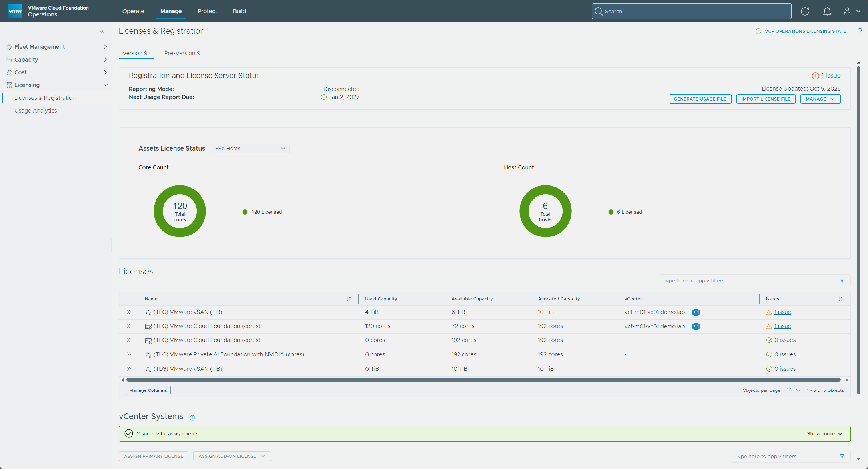The image size is (868, 469).
Task: Expand the vSAN row with 4 TiB used
Action: (129, 312)
